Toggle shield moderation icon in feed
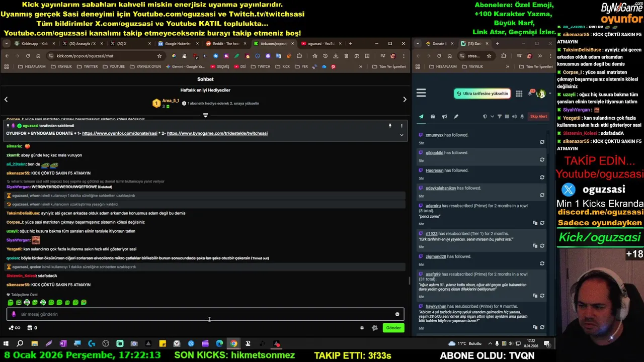644x362 pixels. 485,117
